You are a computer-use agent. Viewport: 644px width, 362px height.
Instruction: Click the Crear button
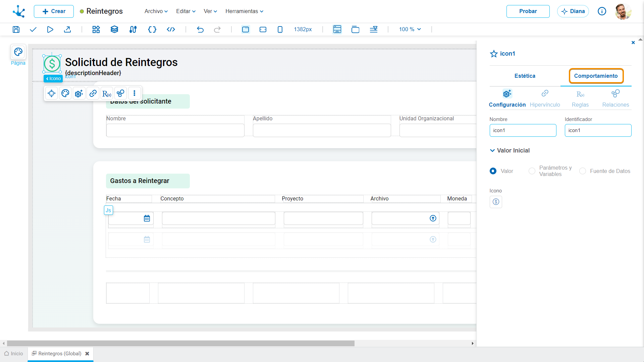54,11
